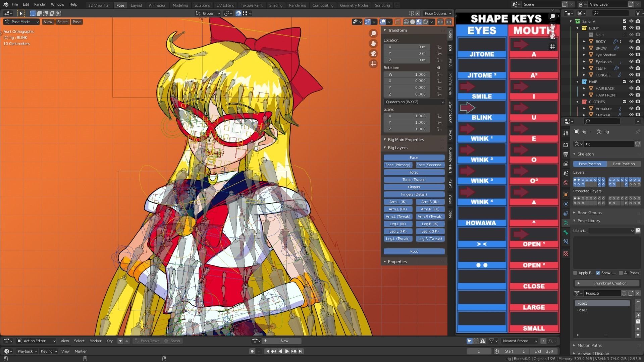The width and height of the screenshot is (644, 362).
Task: Open the Bone Constraints properties tab
Action: (566, 241)
